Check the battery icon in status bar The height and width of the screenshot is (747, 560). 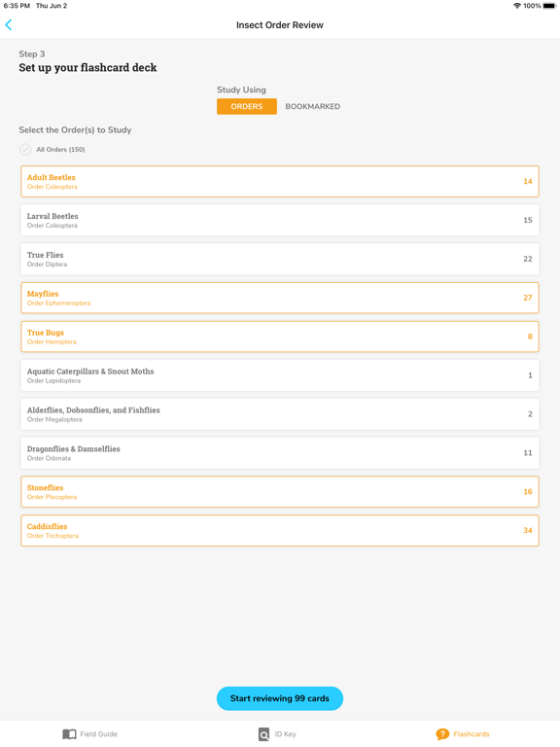[549, 6]
